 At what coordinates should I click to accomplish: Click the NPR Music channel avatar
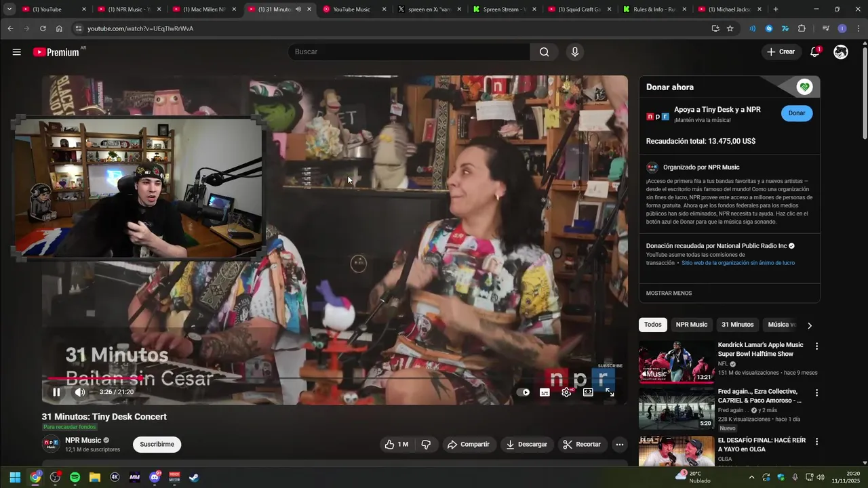click(51, 445)
